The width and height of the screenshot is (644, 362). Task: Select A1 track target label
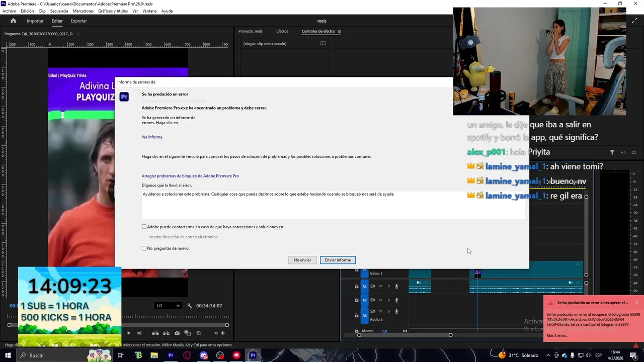coord(365,286)
